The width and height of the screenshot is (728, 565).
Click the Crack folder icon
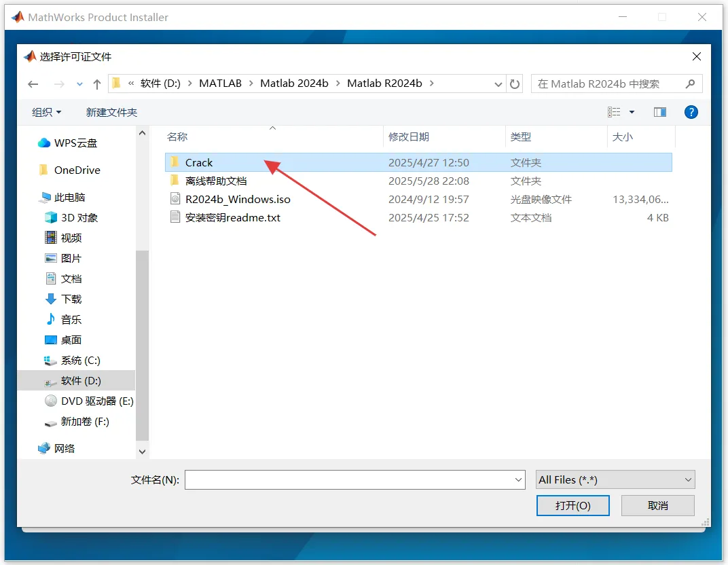click(x=175, y=162)
